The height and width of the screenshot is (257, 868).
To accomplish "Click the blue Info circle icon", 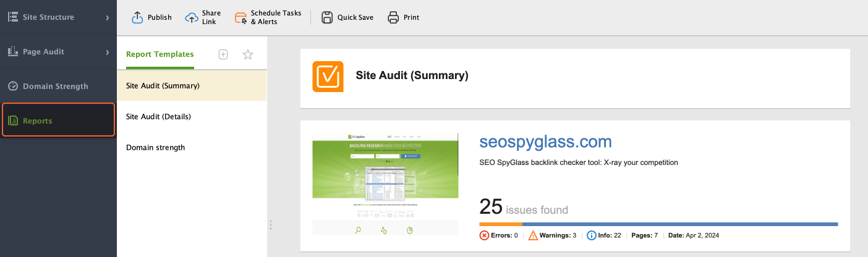I will coord(592,235).
